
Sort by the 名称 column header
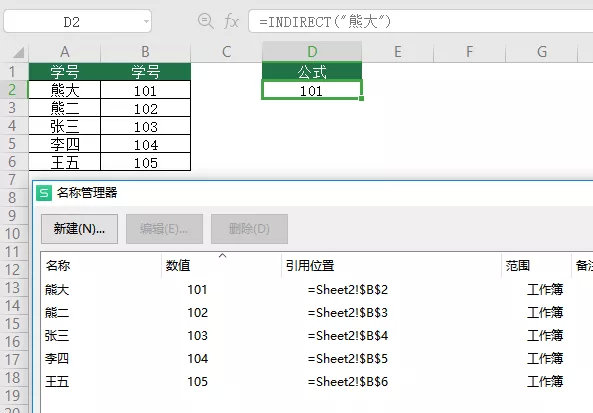tap(101, 266)
